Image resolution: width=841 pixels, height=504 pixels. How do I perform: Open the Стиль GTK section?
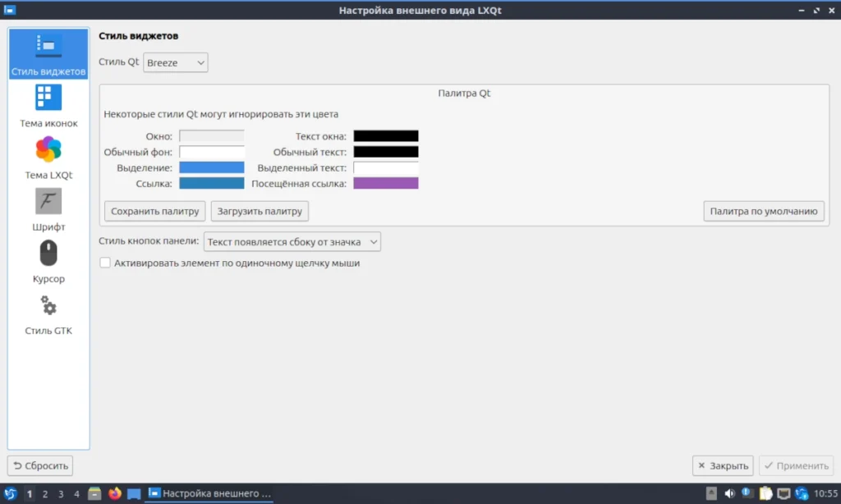[x=48, y=314]
